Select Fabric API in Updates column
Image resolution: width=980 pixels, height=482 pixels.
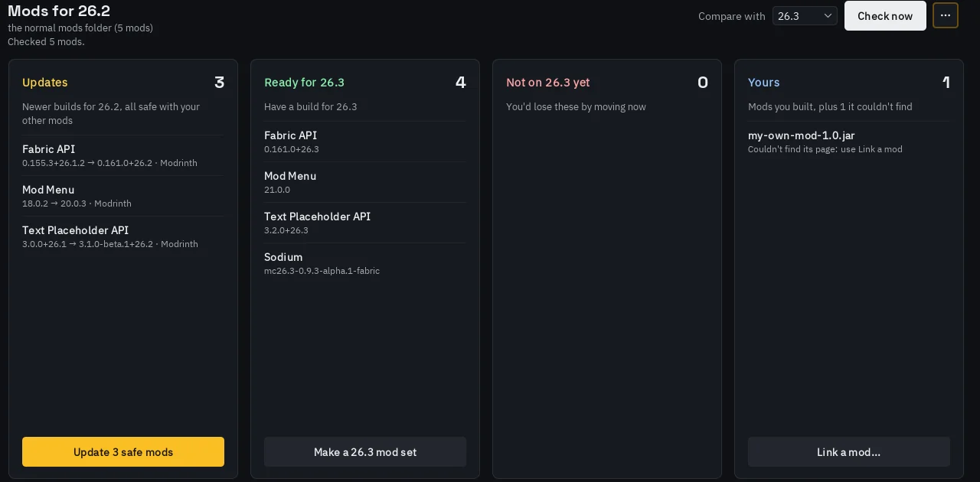tap(123, 155)
